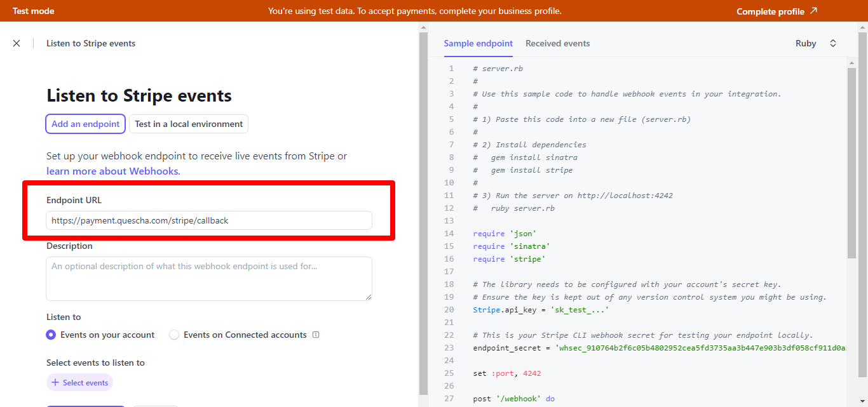Choose Events on Connected accounts option
Screen dimensions: 868x407
(174, 335)
